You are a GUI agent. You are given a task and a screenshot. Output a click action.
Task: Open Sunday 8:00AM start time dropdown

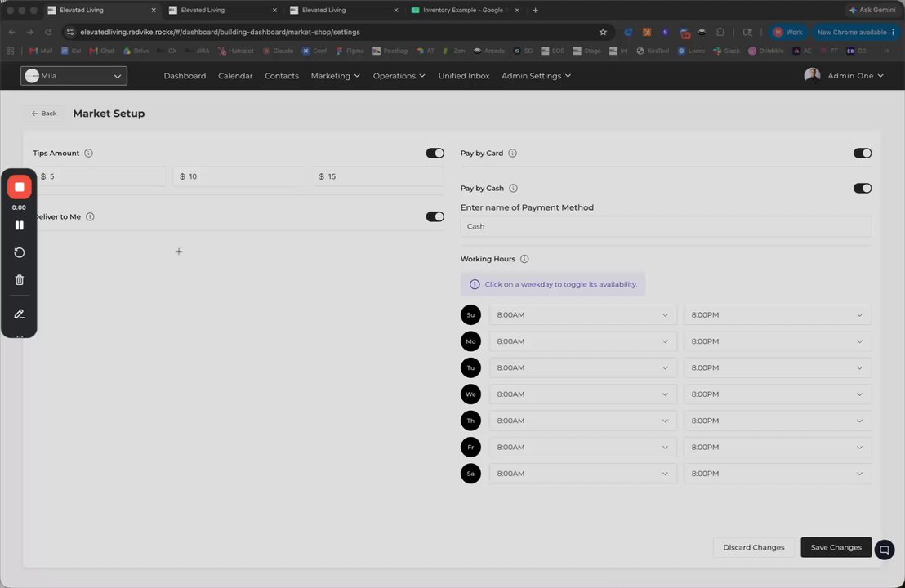click(582, 315)
